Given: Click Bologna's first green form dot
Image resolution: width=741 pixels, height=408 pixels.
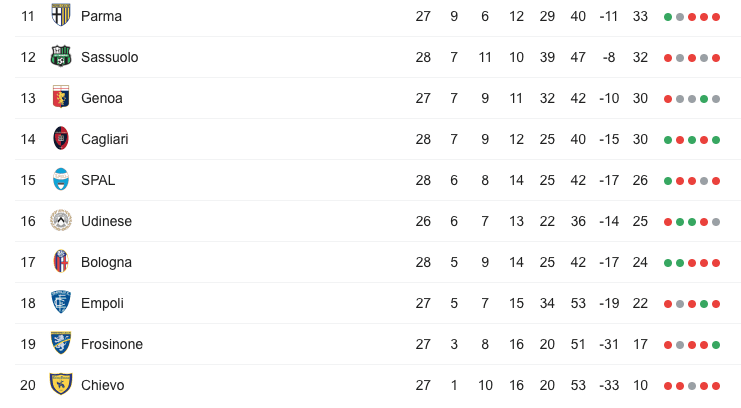Looking at the screenshot, I should tap(668, 263).
